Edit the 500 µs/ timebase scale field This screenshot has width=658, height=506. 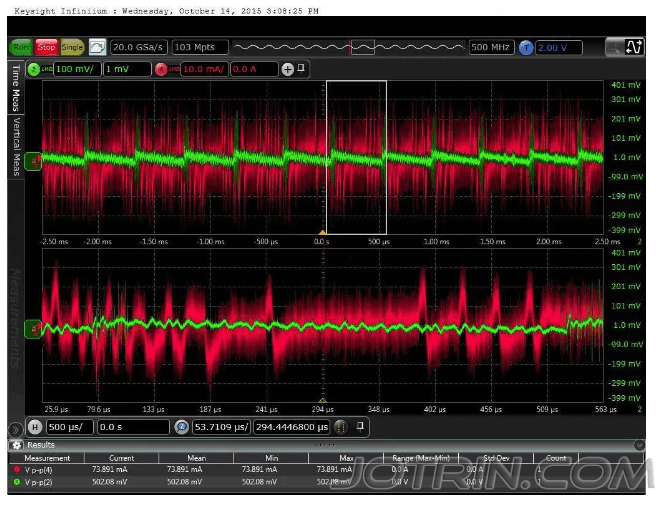(x=69, y=427)
